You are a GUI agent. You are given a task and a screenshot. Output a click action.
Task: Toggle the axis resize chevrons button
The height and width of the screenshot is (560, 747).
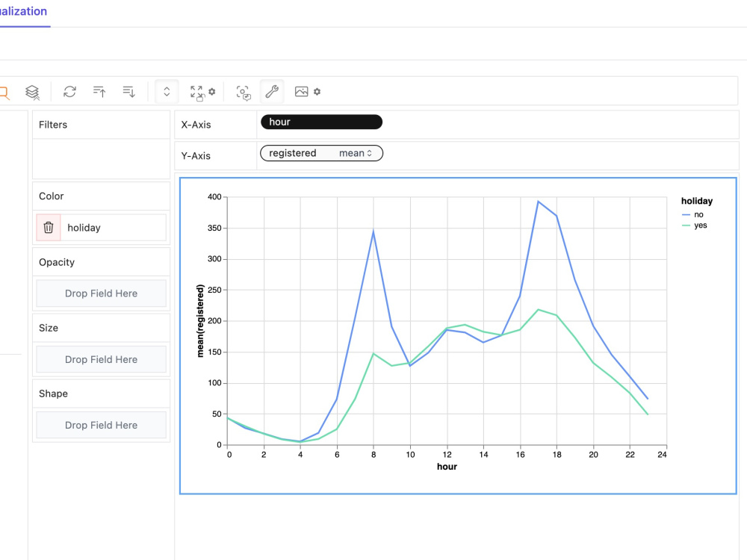[x=167, y=91]
